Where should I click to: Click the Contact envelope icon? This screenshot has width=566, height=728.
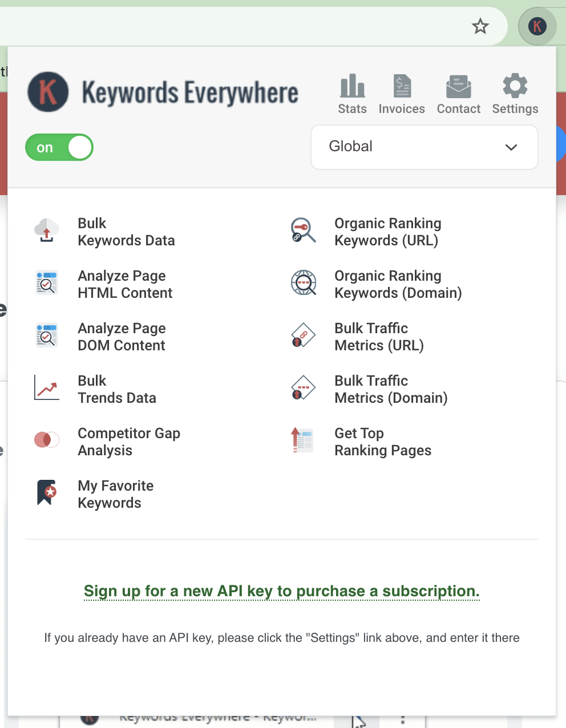pyautogui.click(x=458, y=86)
